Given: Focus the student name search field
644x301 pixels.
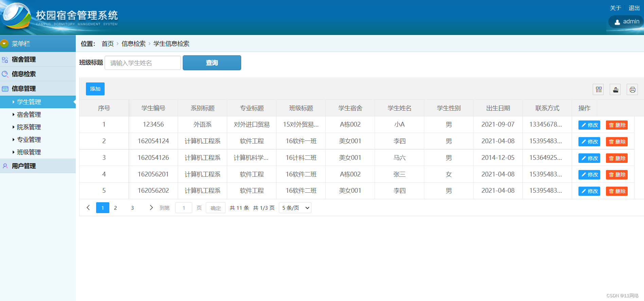Looking at the screenshot, I should pos(143,63).
